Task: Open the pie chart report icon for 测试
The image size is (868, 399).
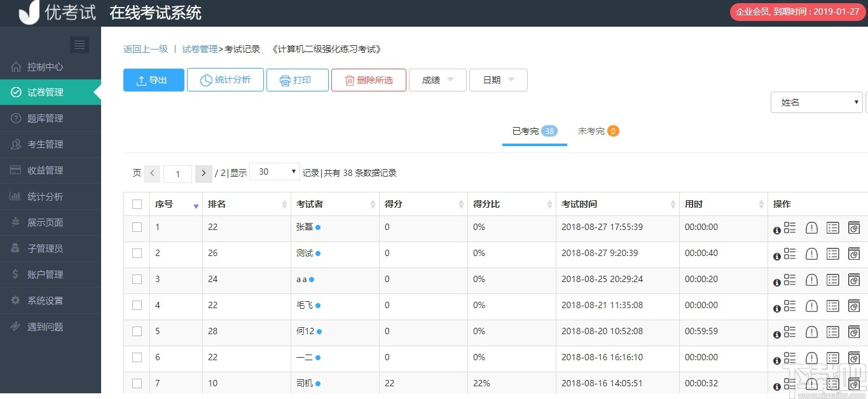Action: tap(854, 254)
